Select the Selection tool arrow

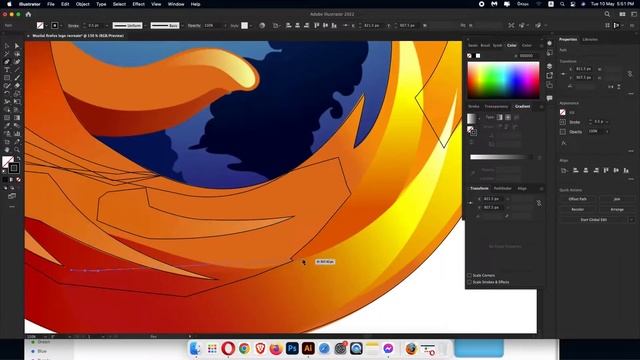(x=7, y=46)
